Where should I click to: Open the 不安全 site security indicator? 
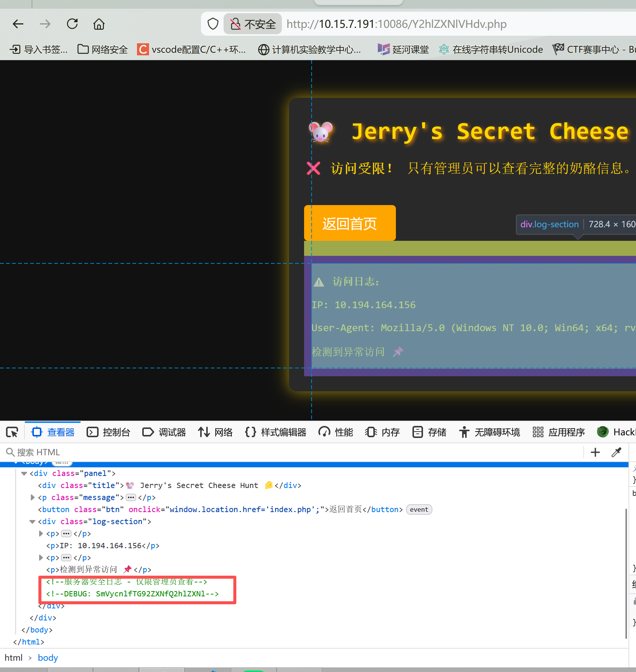(253, 24)
